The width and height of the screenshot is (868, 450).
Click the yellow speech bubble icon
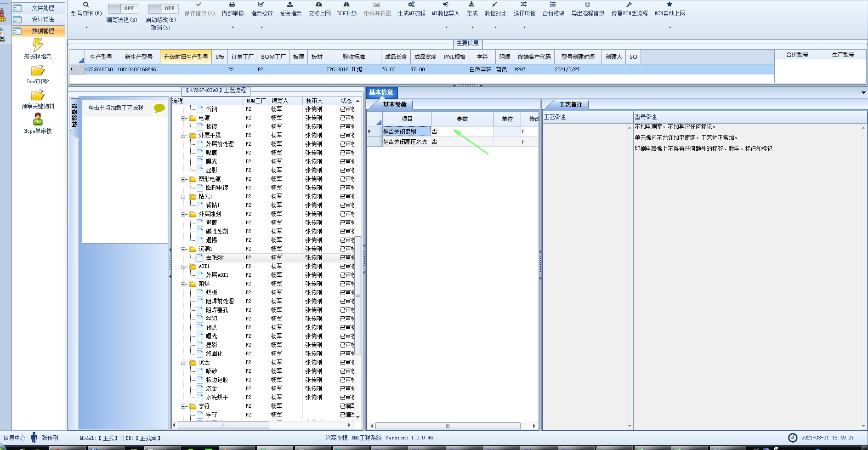pos(159,108)
